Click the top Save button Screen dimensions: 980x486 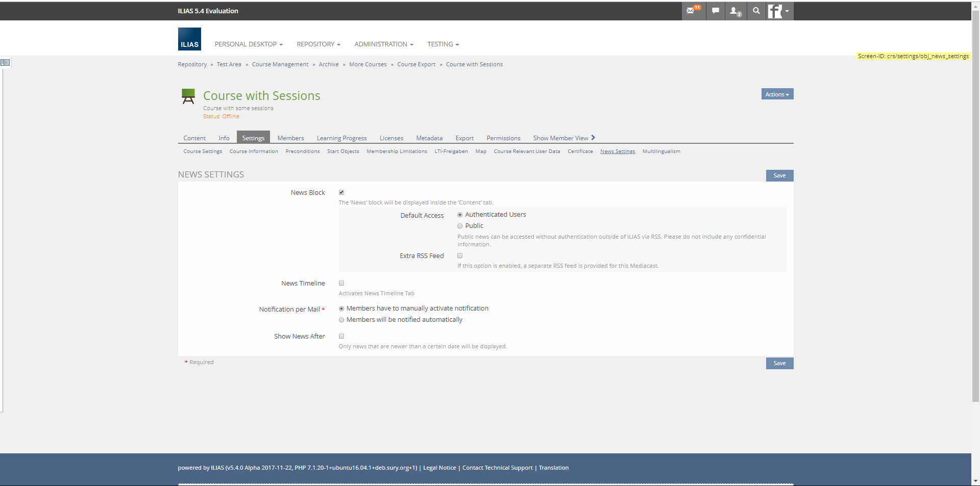[779, 175]
